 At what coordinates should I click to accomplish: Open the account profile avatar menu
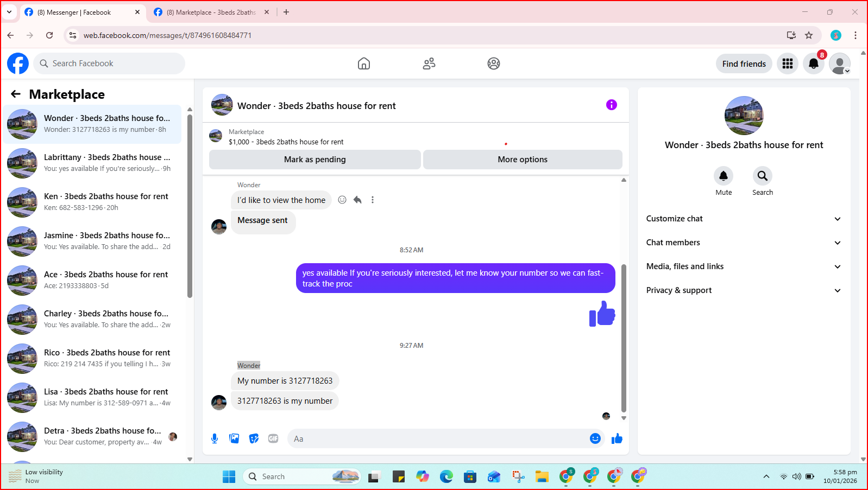pos(840,63)
